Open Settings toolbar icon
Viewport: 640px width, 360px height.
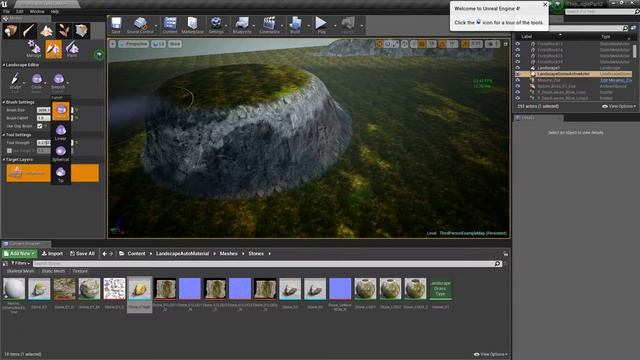pos(216,25)
